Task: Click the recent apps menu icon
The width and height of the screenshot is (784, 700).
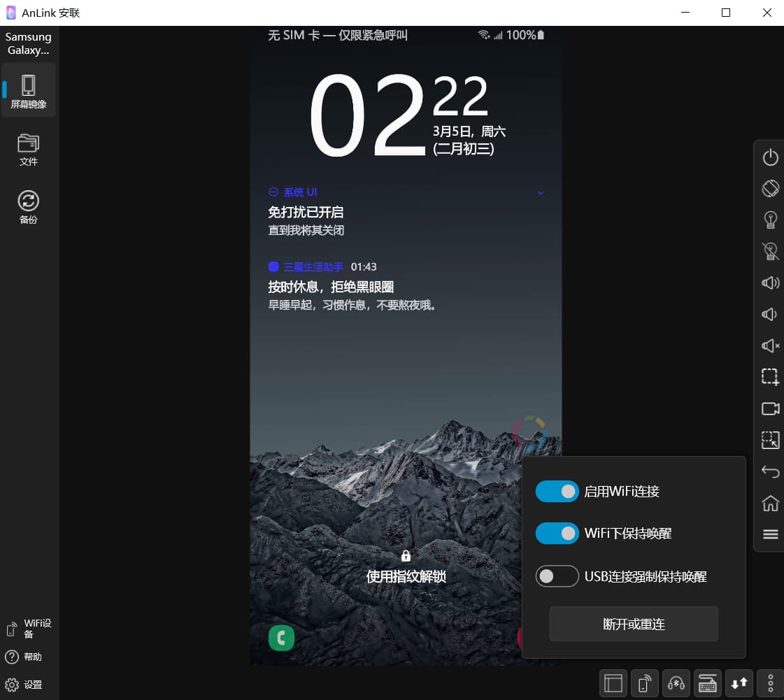Action: 770,534
